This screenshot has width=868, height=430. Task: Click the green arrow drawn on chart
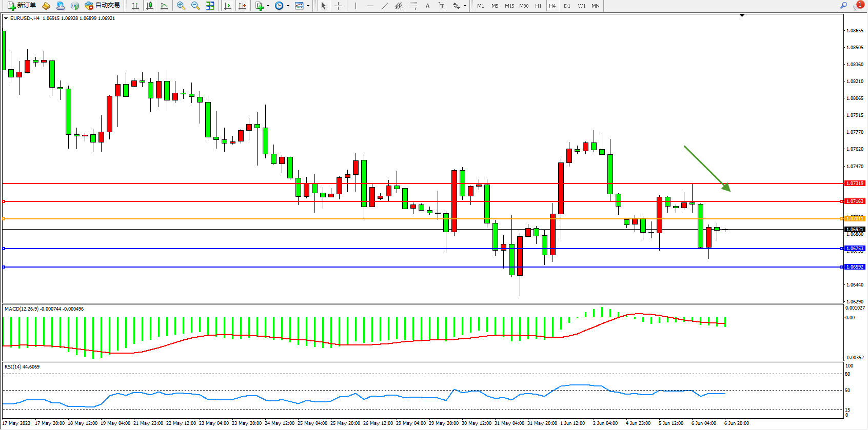tap(707, 169)
